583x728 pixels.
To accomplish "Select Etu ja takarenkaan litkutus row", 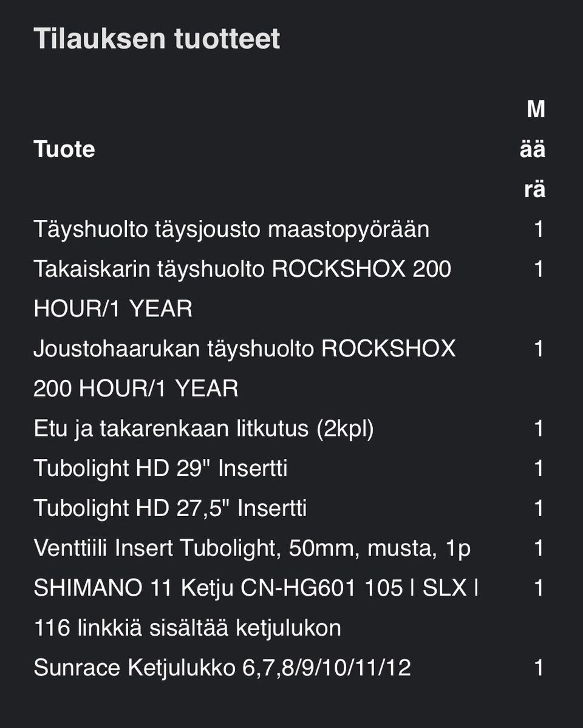I will coord(203,429).
